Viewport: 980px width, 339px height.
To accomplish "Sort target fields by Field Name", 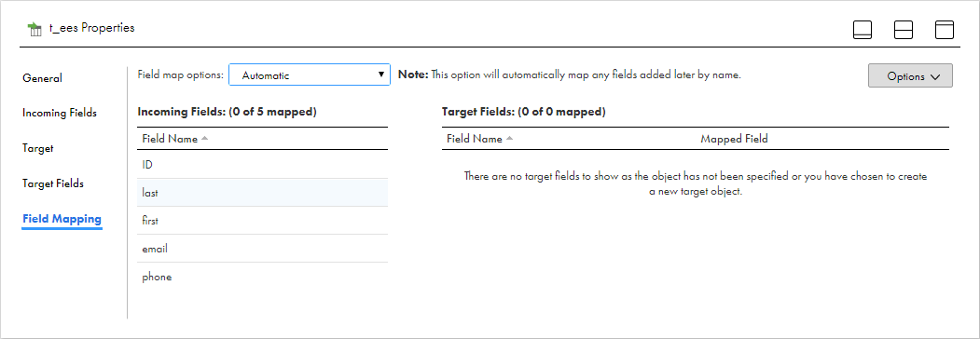I will point(479,139).
